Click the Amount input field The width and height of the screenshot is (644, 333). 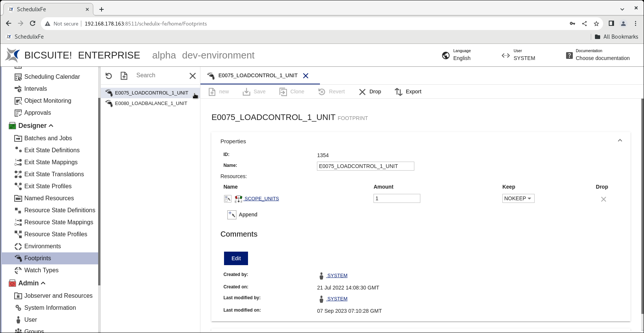pos(397,198)
